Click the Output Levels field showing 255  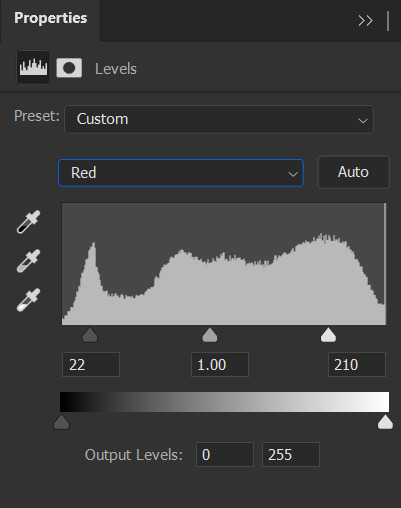291,454
